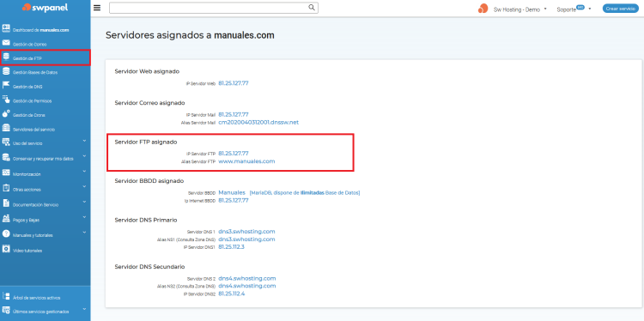
Task: Expand the Manuales y tutoriales chevron
Action: click(x=84, y=233)
